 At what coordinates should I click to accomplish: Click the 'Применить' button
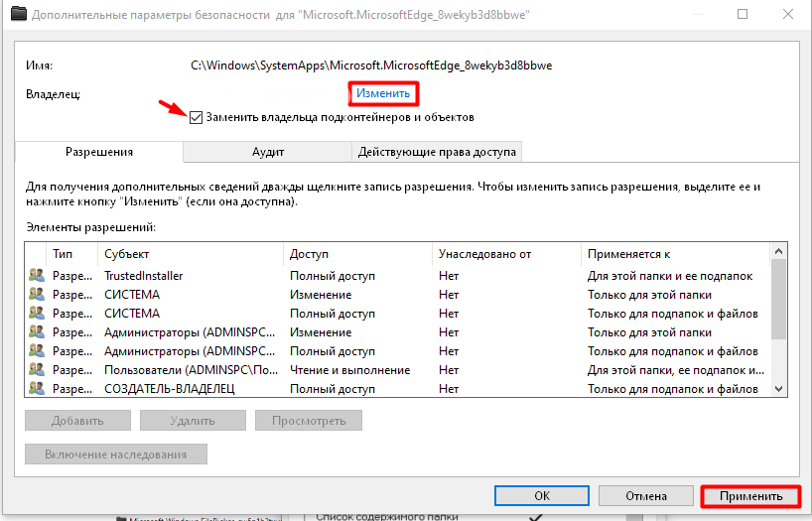click(x=750, y=496)
